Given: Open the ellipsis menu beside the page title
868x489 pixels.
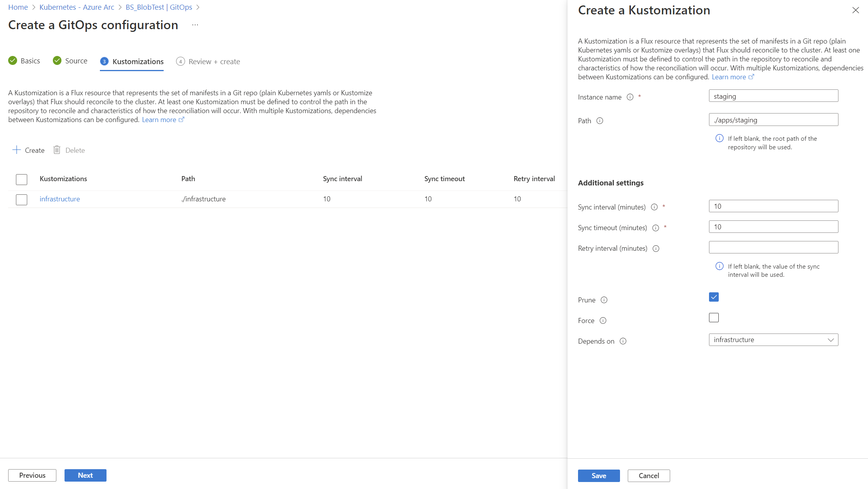Looking at the screenshot, I should [195, 24].
